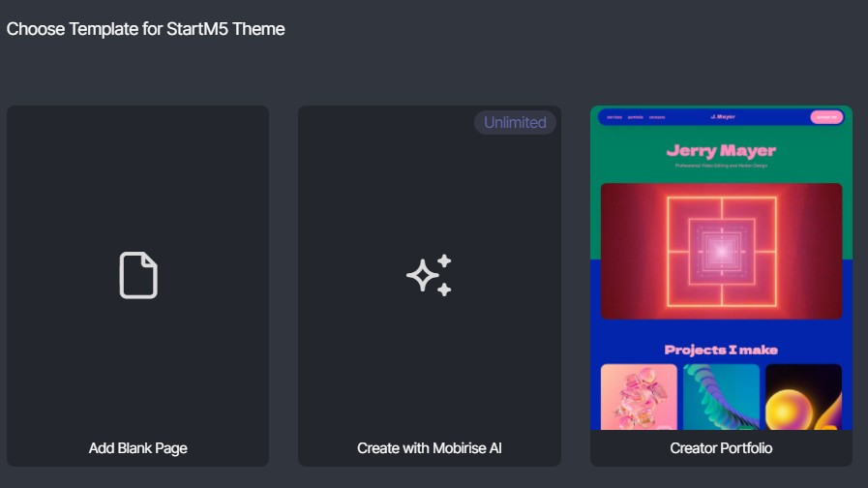
Task: Click 'services' in the preview navigation bar
Action: [x=614, y=117]
